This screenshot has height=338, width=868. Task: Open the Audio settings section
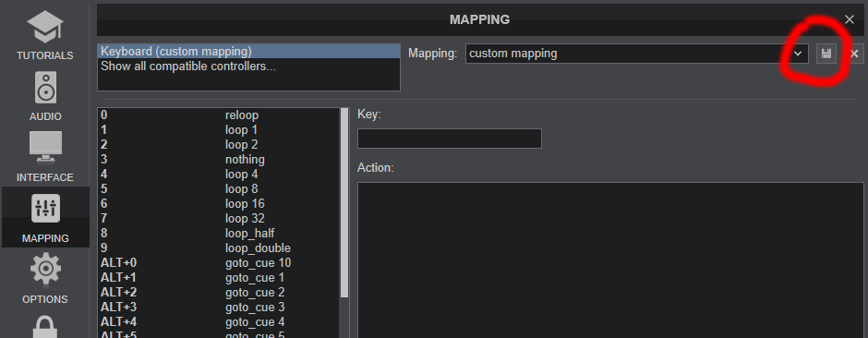point(45,96)
